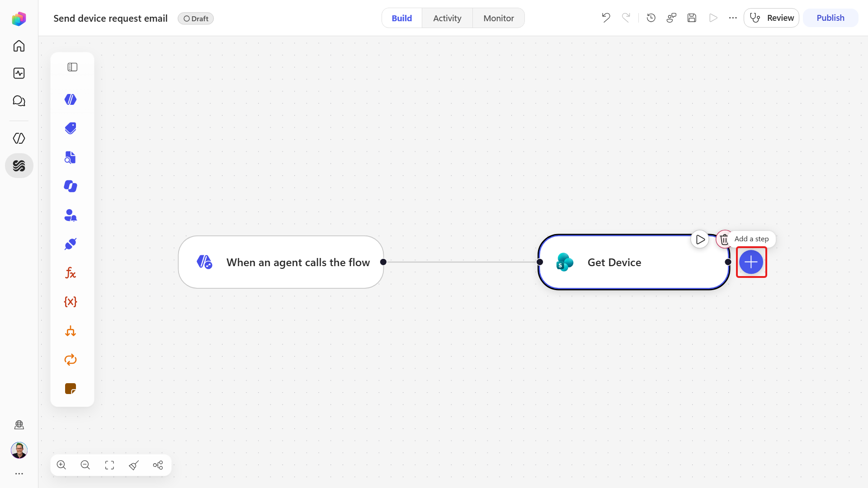The image size is (868, 488).
Task: Select the fx expression icon
Action: point(71,273)
